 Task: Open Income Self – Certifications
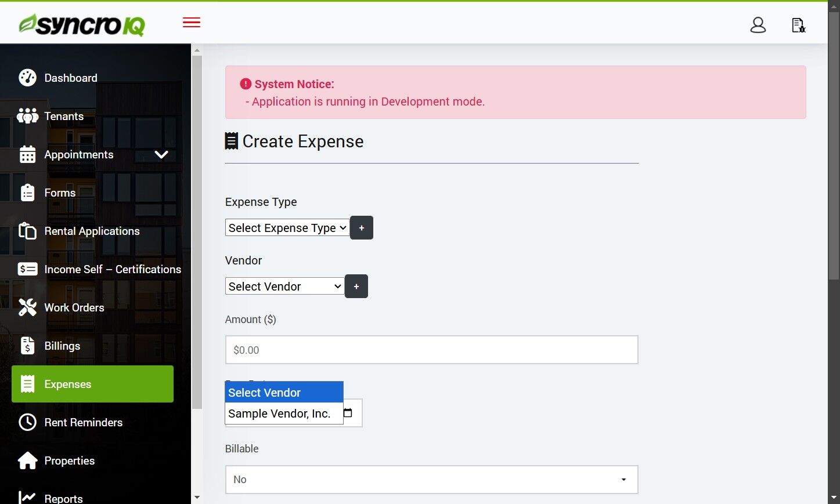[113, 269]
